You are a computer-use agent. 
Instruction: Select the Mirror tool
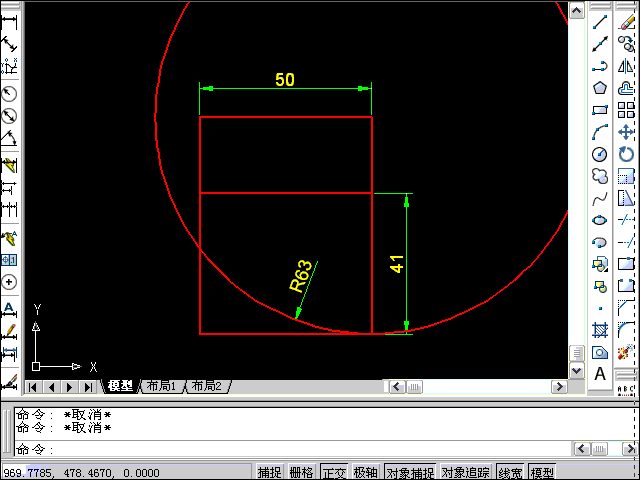pyautogui.click(x=626, y=66)
